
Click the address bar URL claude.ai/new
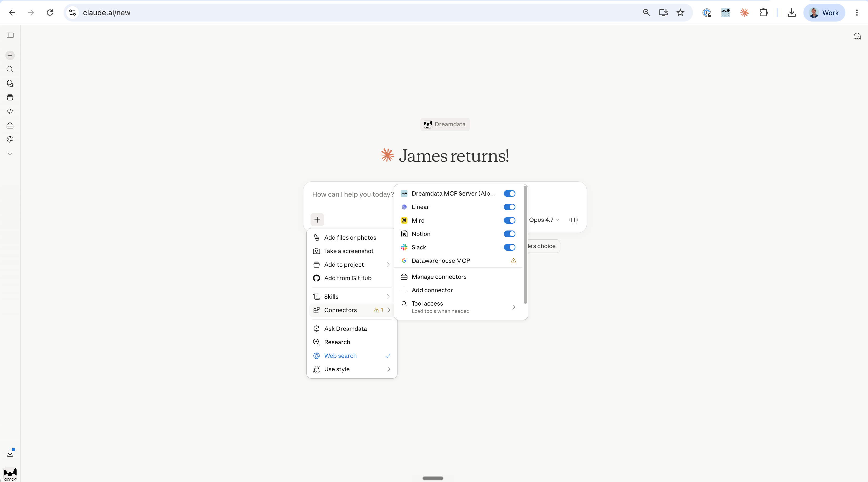click(x=106, y=13)
